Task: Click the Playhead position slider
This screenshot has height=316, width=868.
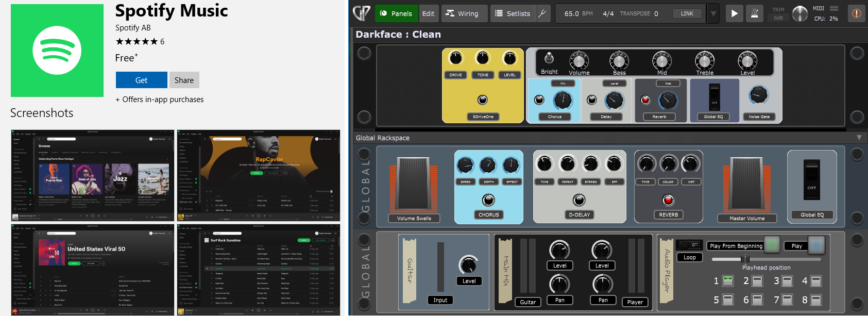Action: (744, 259)
